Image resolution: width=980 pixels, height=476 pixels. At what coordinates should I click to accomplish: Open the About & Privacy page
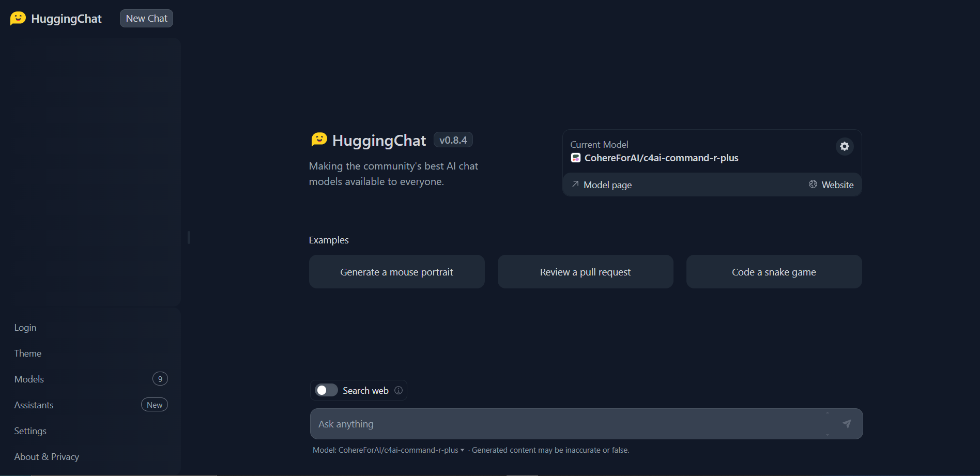click(47, 456)
